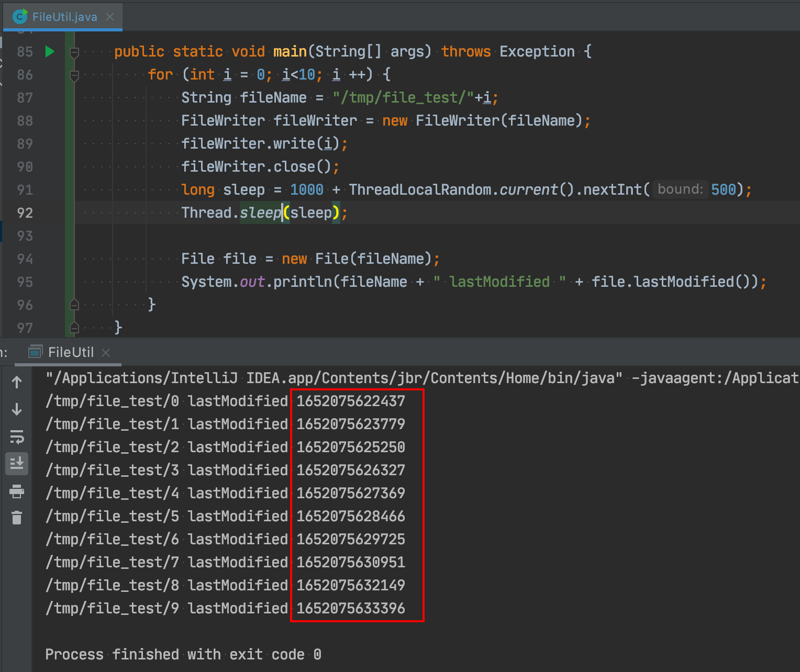Image resolution: width=800 pixels, height=672 pixels.
Task: Collapse fold end marker on line 96
Action: (74, 305)
